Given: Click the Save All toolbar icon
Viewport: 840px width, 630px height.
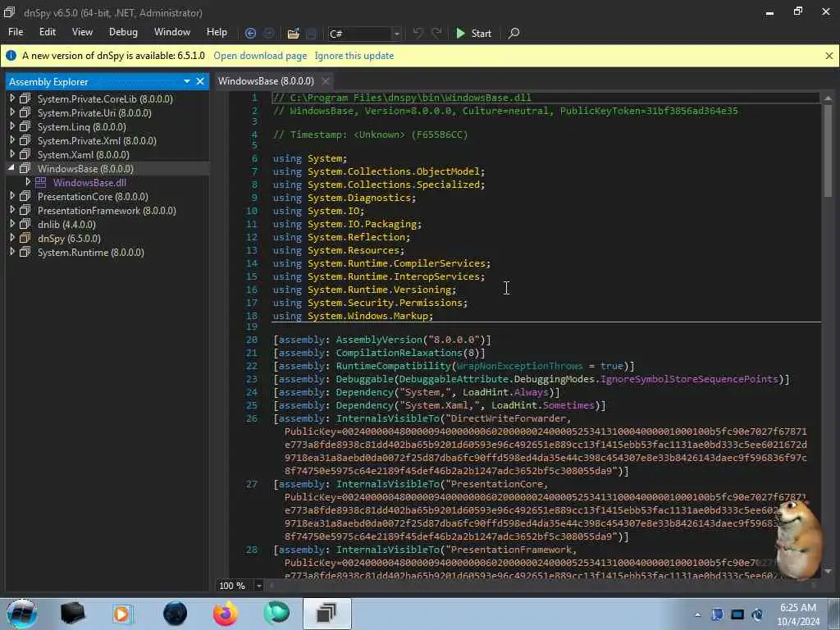Looking at the screenshot, I should [311, 33].
